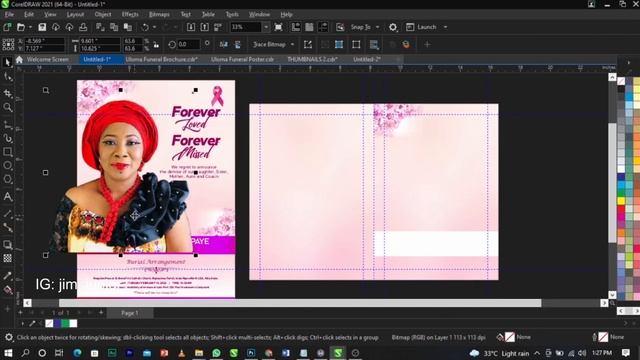The width and height of the screenshot is (640, 360).
Task: Add a page after current page
Action: pyautogui.click(x=101, y=313)
